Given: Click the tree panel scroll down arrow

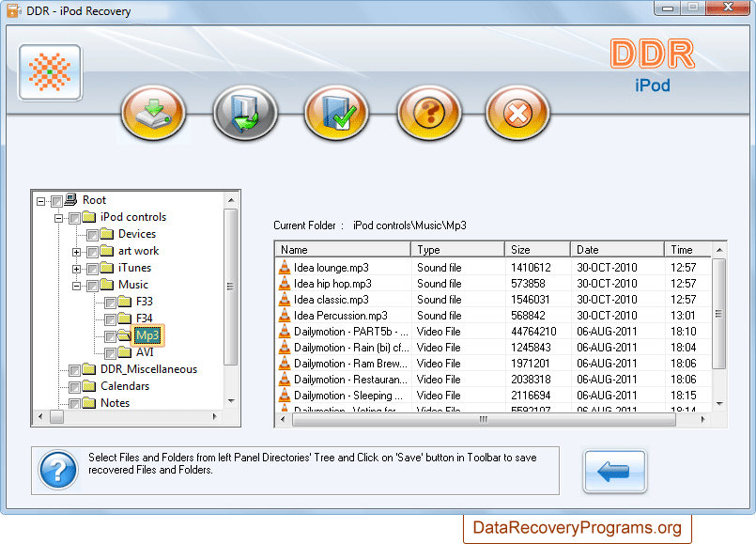Looking at the screenshot, I should [231, 401].
